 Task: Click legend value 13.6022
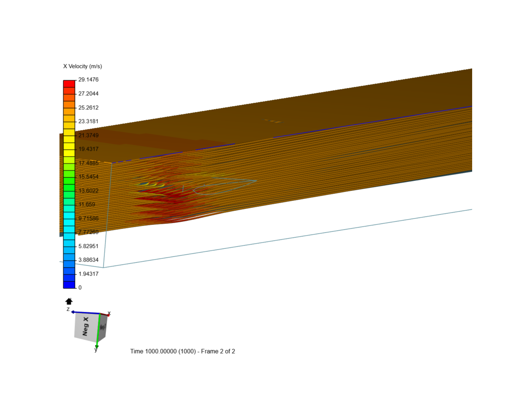pos(88,191)
